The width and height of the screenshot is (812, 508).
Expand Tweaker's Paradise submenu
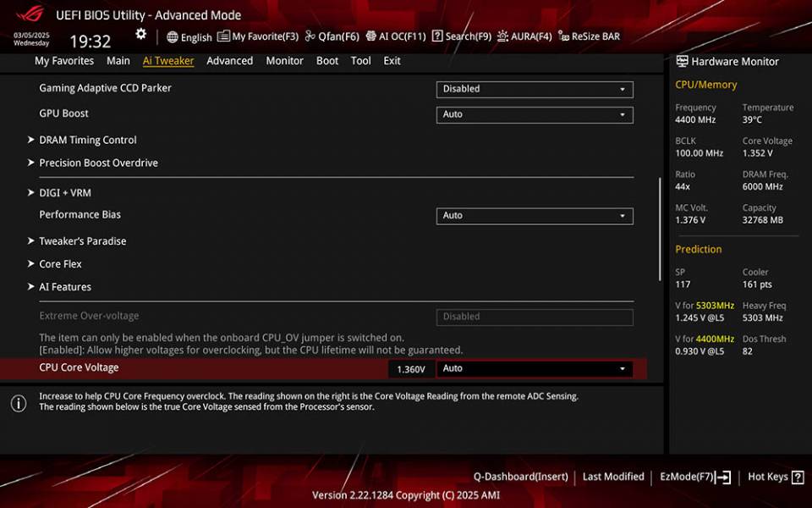tap(82, 241)
